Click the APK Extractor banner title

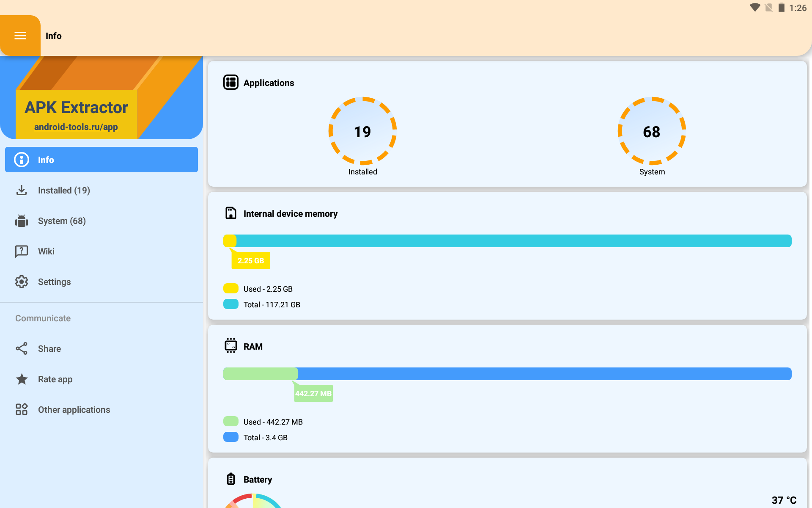click(76, 108)
